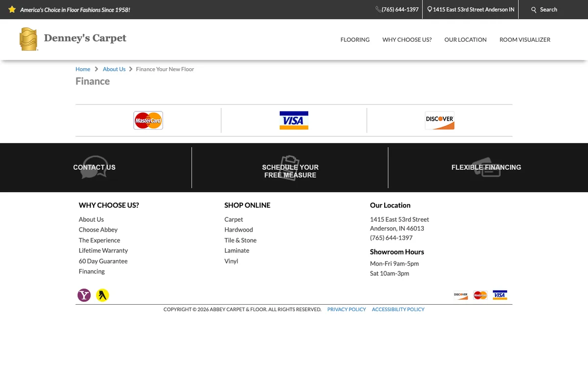This screenshot has height=368, width=588.
Task: Open the Privacy Policy link
Action: pyautogui.click(x=346, y=309)
